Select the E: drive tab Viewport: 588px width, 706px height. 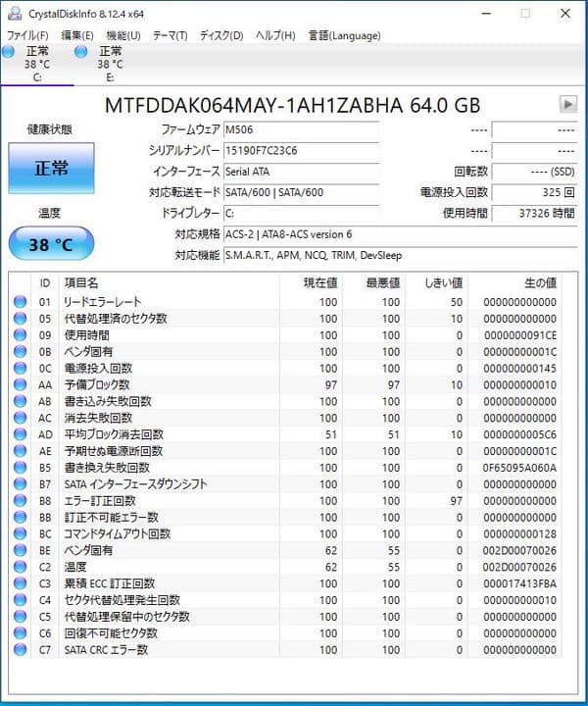coord(110,64)
